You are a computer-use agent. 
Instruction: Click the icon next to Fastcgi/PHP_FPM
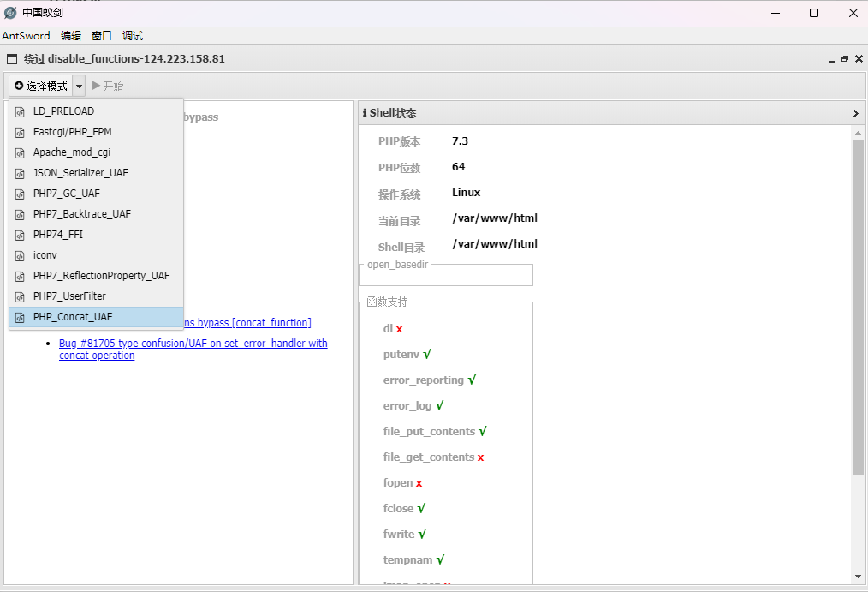point(21,132)
